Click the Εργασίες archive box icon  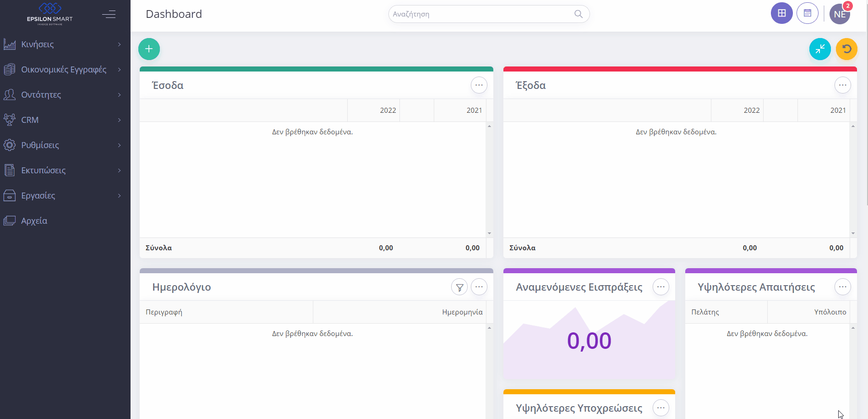[x=10, y=195]
